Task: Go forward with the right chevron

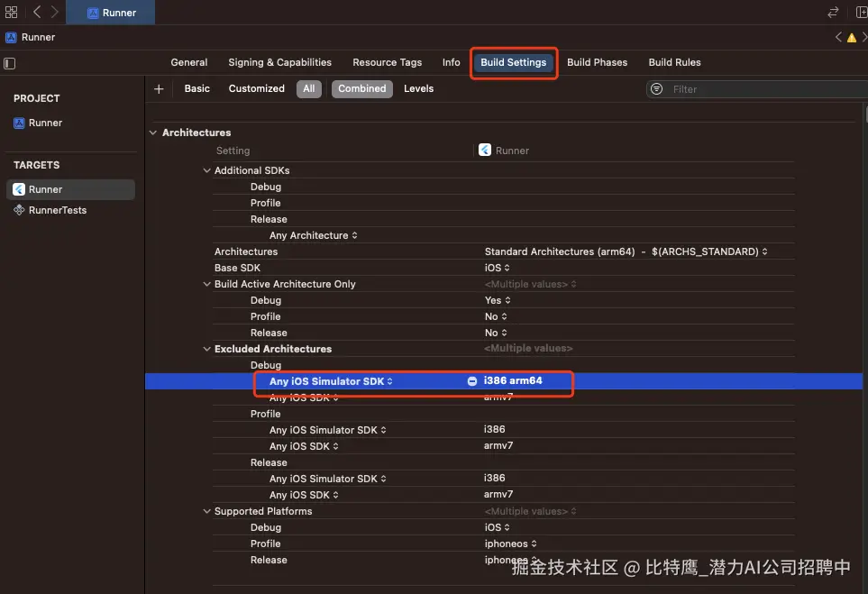Action: tap(54, 13)
